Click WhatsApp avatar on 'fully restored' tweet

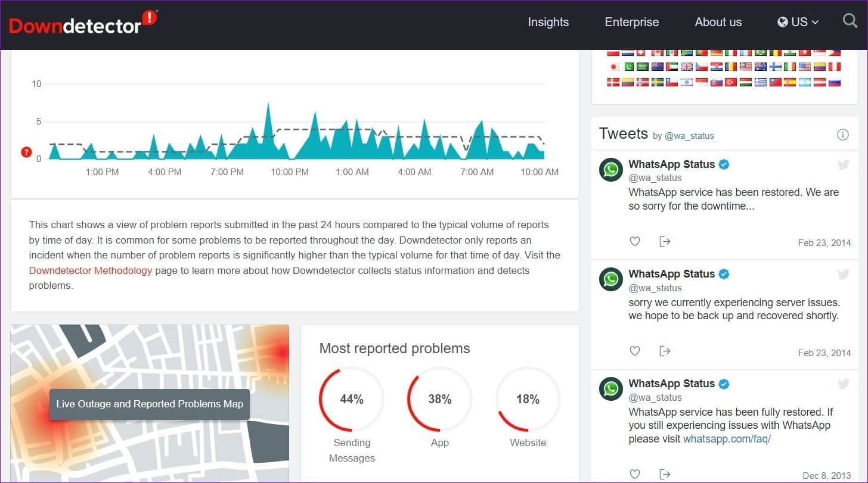[x=611, y=389]
